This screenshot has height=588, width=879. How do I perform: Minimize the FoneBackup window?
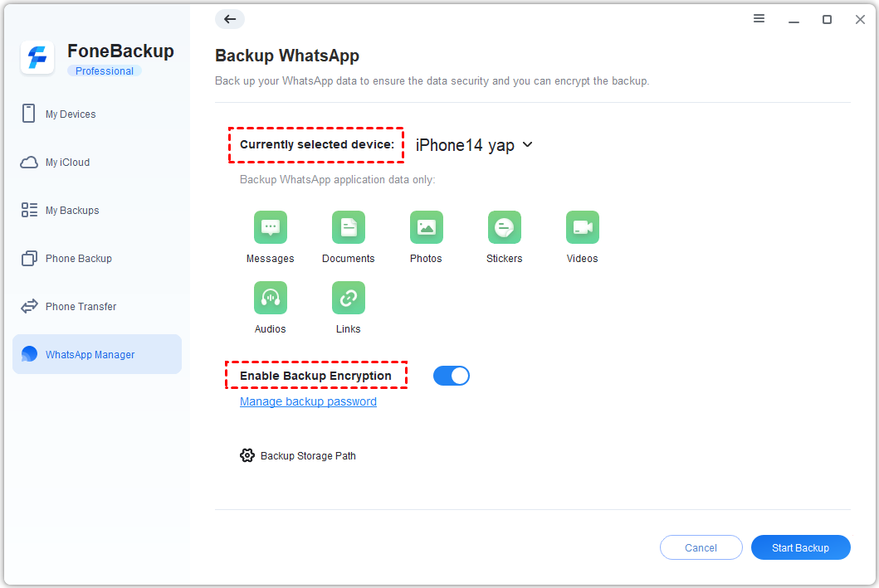(794, 22)
